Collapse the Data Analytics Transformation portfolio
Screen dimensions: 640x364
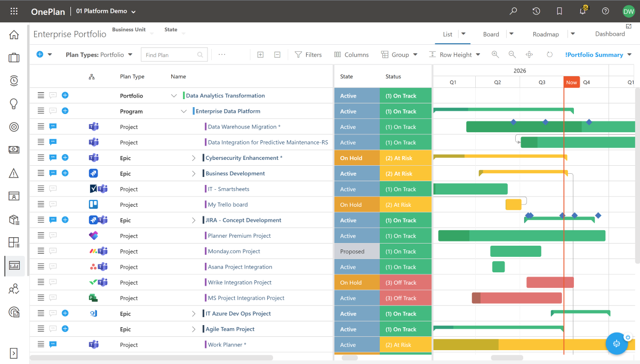click(173, 96)
